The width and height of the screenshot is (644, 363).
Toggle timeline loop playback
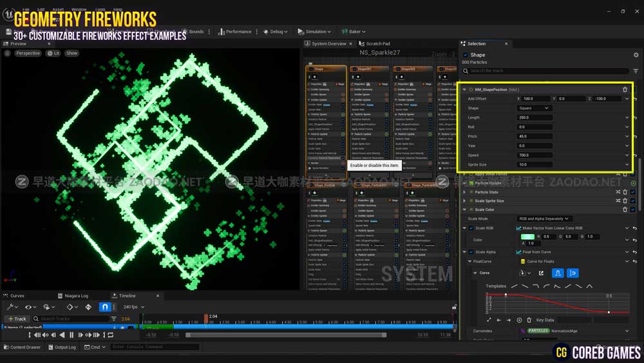(111, 335)
